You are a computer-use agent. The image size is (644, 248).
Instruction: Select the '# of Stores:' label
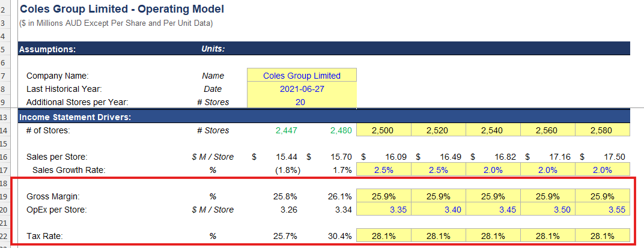[x=48, y=130]
